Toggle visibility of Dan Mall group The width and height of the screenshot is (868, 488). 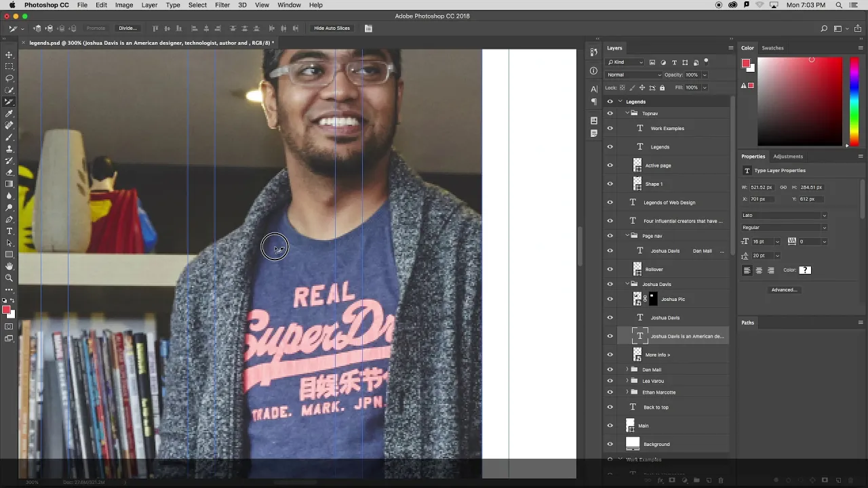[x=610, y=370]
